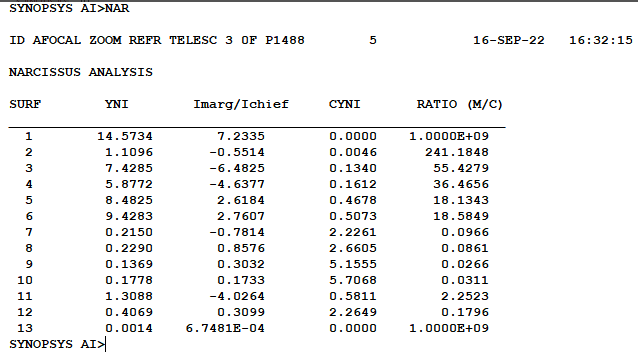Image resolution: width=638 pixels, height=360 pixels.
Task: Click the SURF column header
Action: click(x=25, y=104)
